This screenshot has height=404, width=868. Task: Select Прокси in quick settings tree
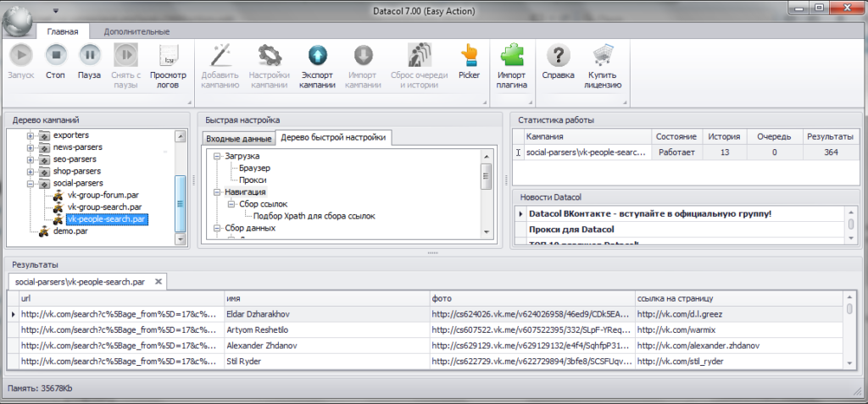pos(253,180)
